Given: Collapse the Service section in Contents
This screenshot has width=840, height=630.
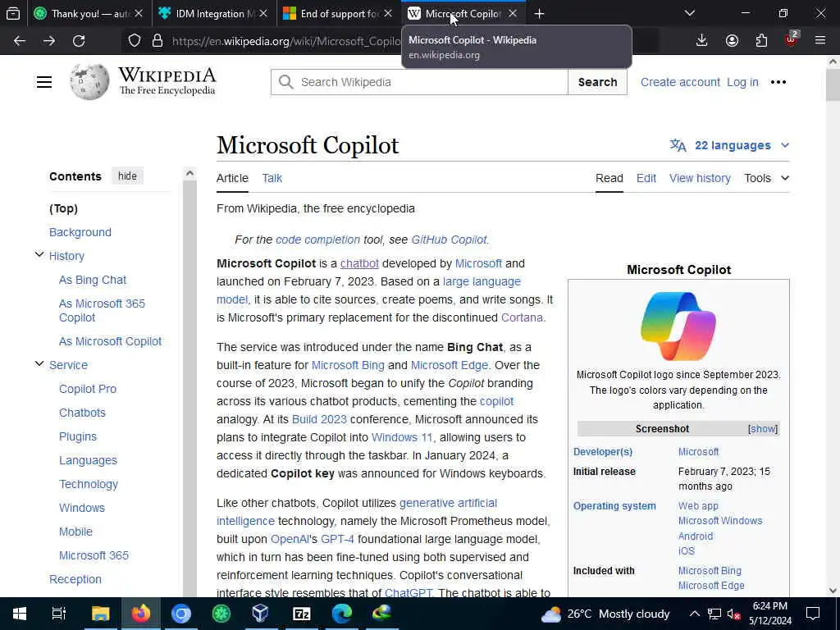Looking at the screenshot, I should pyautogui.click(x=39, y=363).
